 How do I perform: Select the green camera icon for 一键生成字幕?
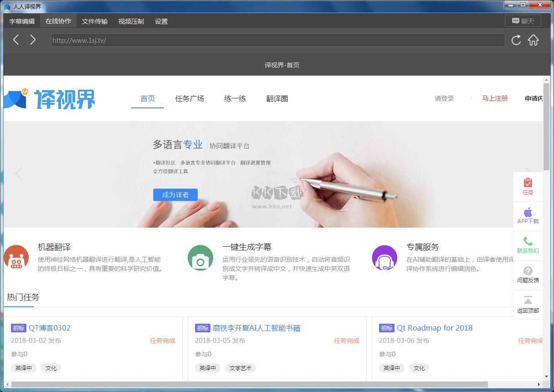[200, 258]
